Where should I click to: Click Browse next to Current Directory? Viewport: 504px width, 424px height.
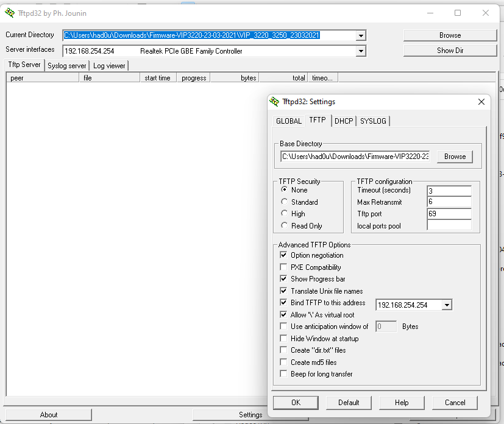tap(450, 35)
